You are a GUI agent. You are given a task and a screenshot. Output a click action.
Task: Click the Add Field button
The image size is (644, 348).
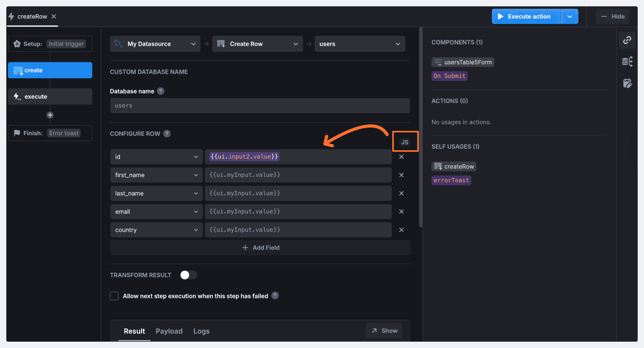[260, 248]
